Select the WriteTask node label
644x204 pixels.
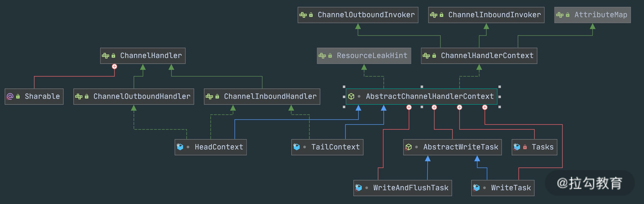coord(511,188)
